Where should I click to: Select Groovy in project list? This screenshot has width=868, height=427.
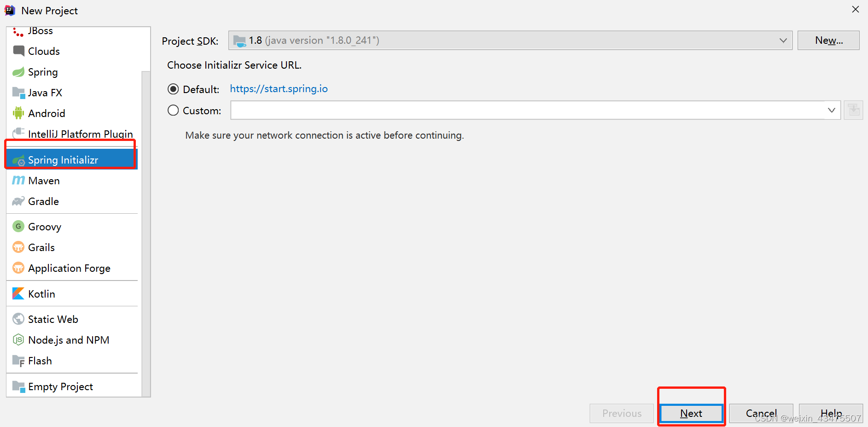tap(72, 227)
